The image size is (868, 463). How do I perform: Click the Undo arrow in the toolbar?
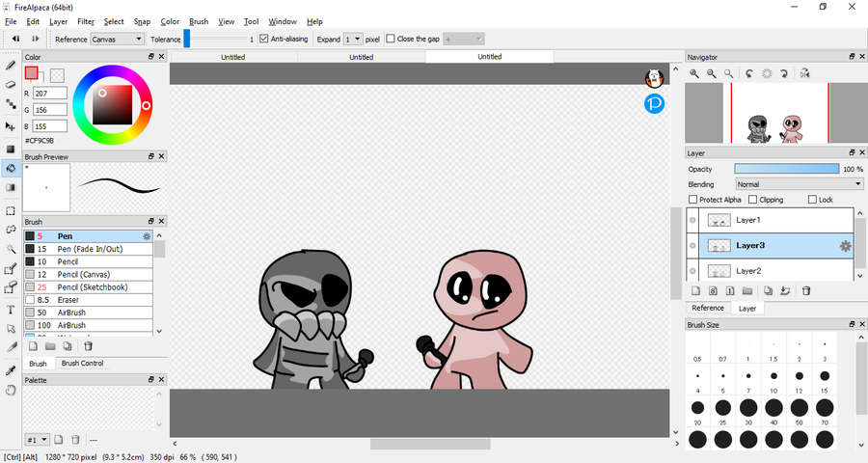(x=15, y=39)
